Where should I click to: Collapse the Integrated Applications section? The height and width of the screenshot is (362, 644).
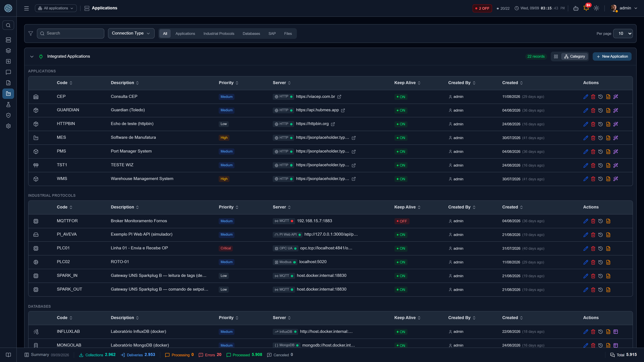pyautogui.click(x=32, y=56)
